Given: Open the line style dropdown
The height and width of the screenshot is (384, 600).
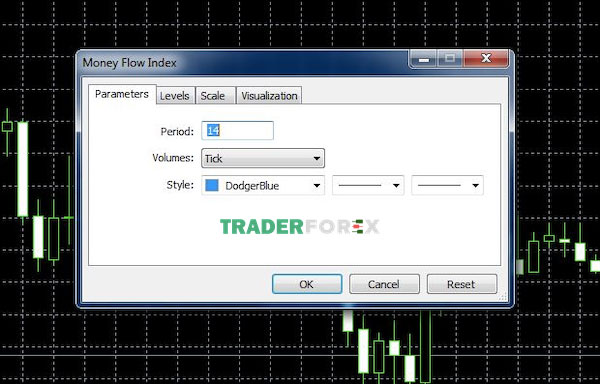Looking at the screenshot, I should click(368, 185).
